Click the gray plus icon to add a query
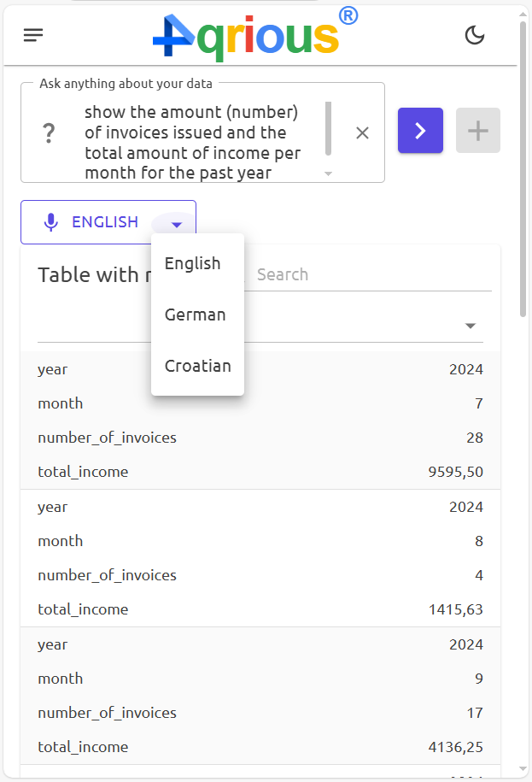The image size is (532, 782). [477, 130]
